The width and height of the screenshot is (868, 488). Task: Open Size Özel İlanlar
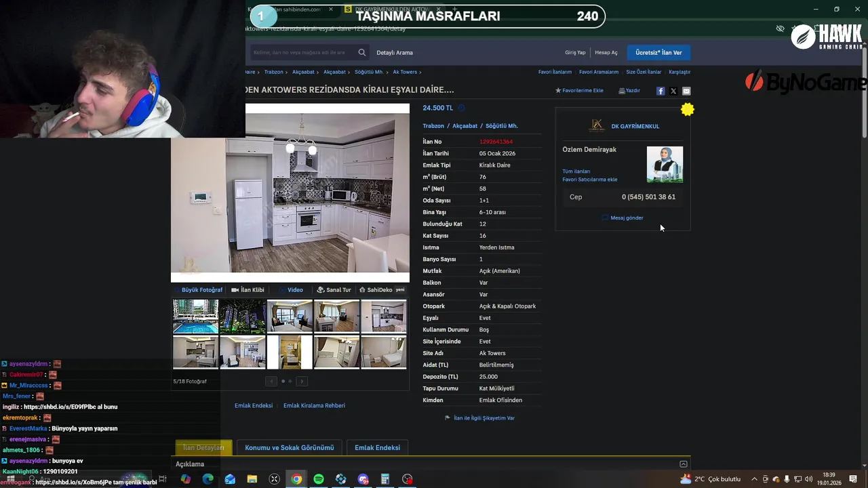click(x=644, y=72)
